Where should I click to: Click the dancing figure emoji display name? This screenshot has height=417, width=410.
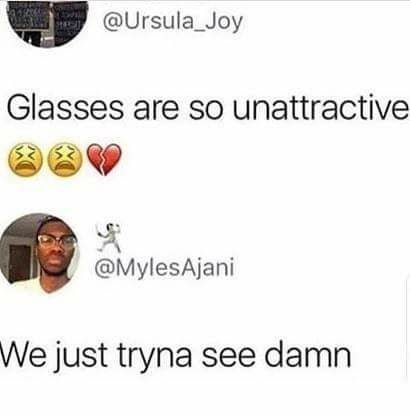[108, 237]
